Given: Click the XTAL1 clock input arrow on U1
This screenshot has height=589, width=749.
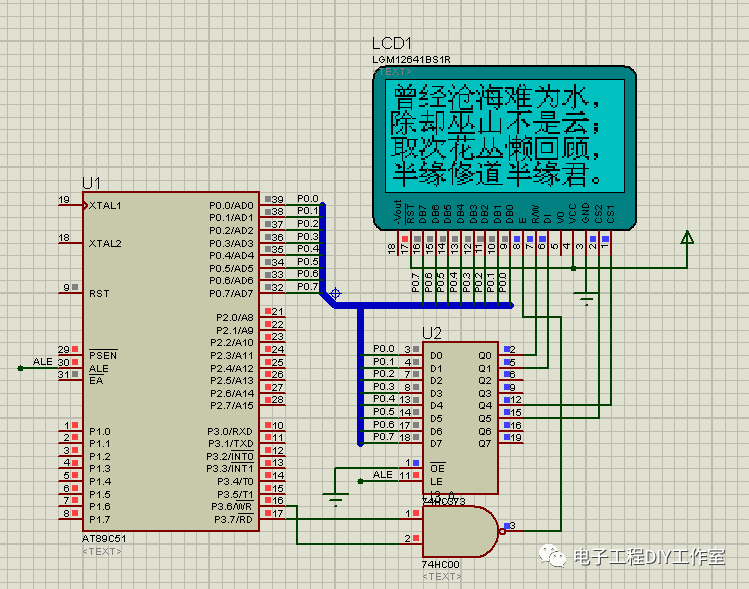Looking at the screenshot, I should (86, 206).
